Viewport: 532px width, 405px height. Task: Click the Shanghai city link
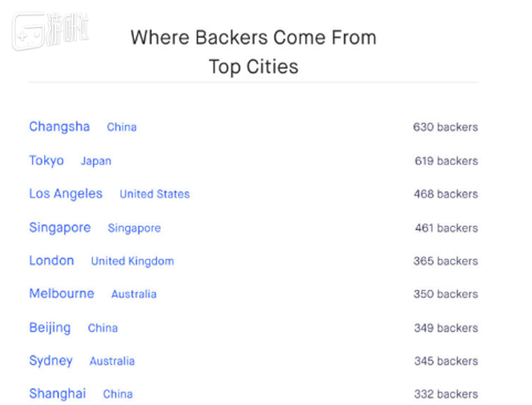click(x=57, y=394)
